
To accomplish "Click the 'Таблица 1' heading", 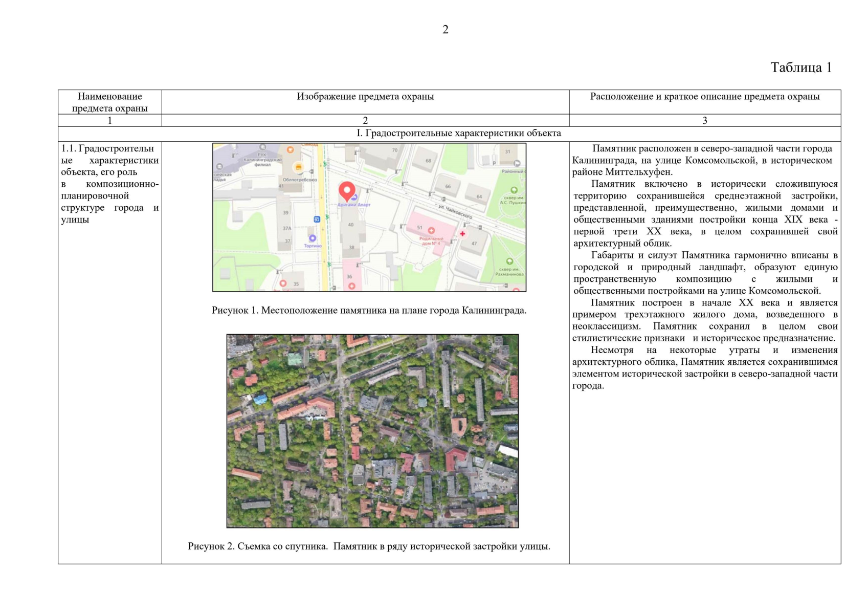I will pos(801,68).
